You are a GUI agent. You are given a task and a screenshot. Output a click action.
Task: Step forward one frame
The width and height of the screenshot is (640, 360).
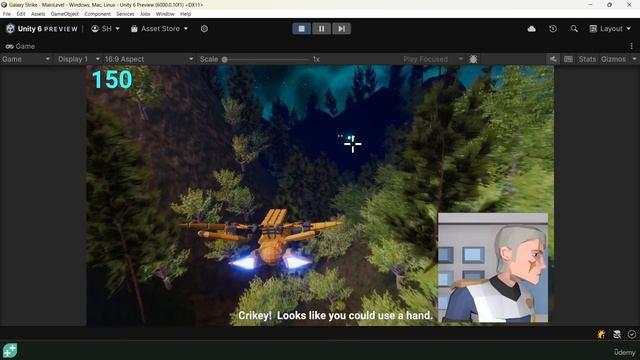coord(341,29)
